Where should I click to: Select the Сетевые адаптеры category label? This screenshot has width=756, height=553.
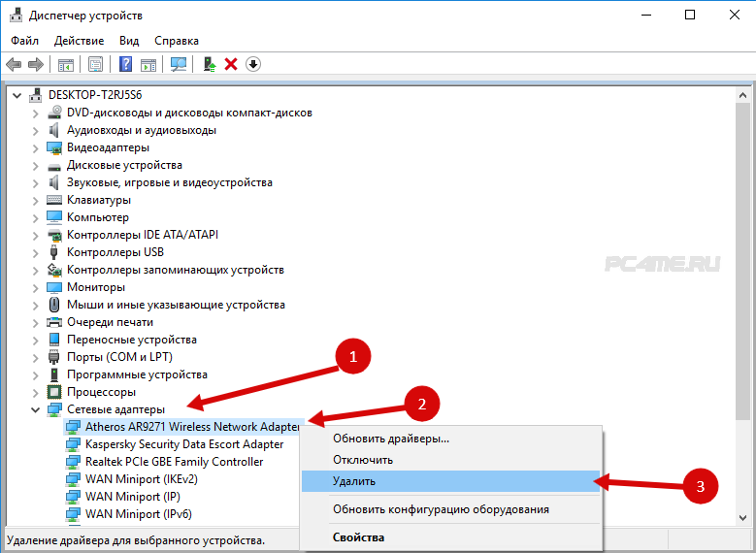tap(115, 409)
